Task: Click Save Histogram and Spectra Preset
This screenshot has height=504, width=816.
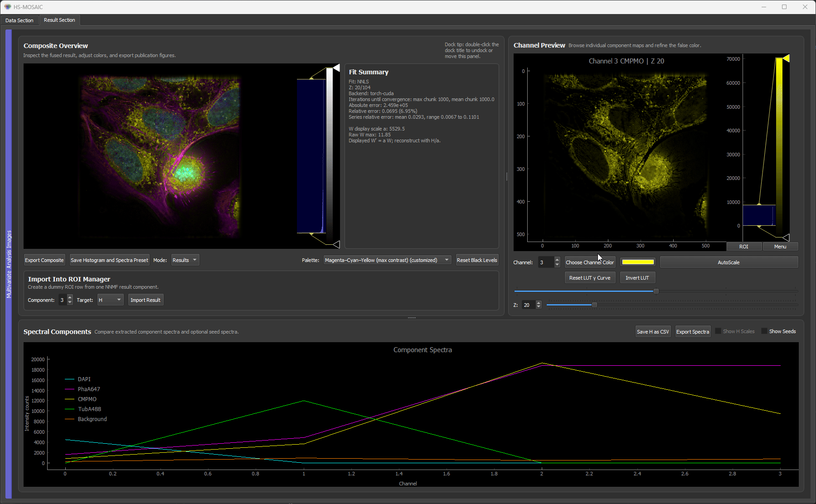Action: (109, 260)
